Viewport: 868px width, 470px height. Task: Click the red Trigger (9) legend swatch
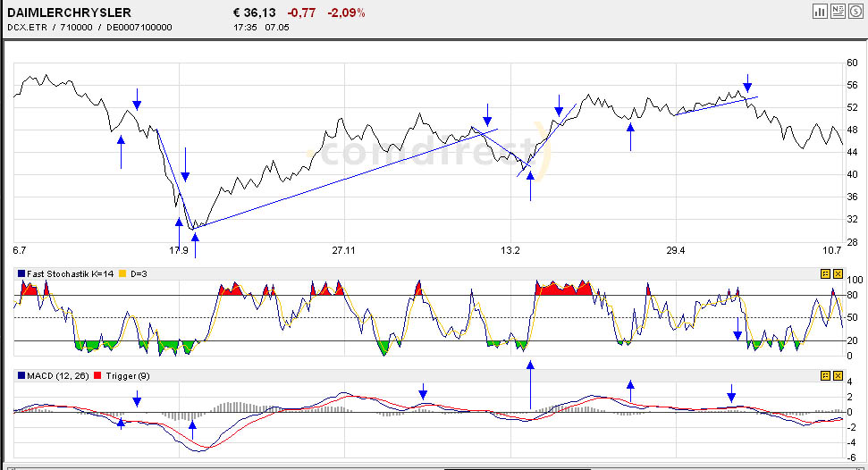pos(97,375)
